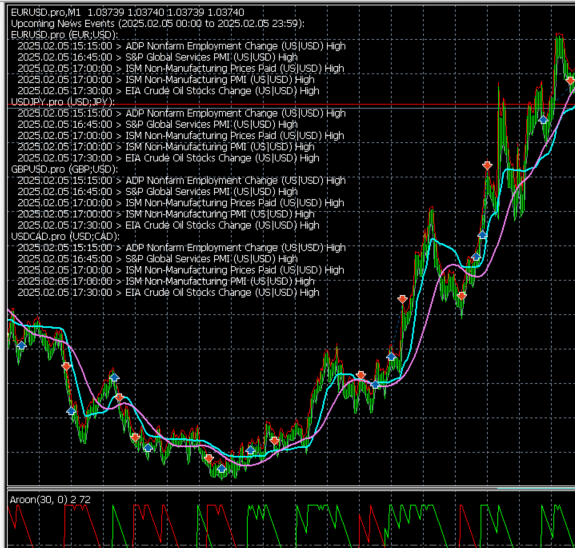Click the red sell arrow near the highest peak
The height and width of the screenshot is (548, 575).
(570, 81)
